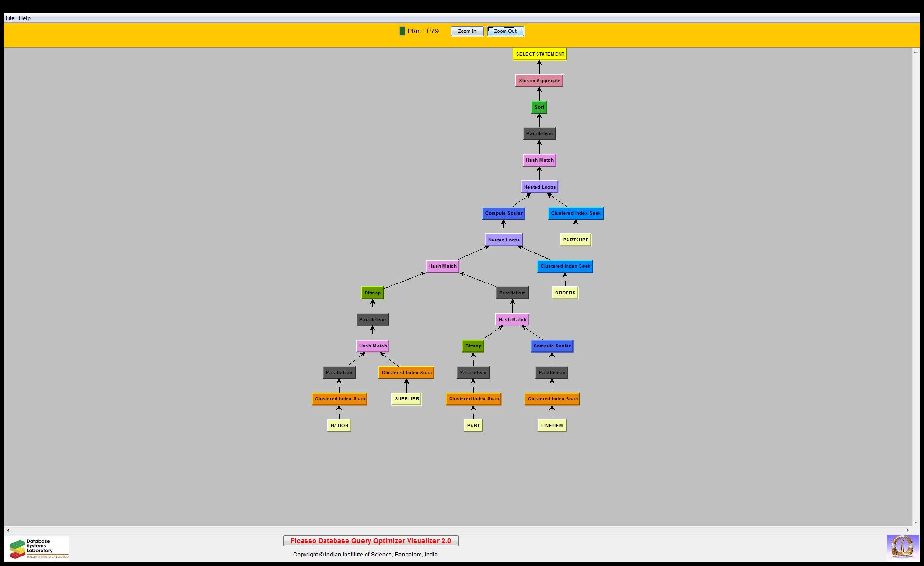Click the Stream Aggregate node

(539, 81)
